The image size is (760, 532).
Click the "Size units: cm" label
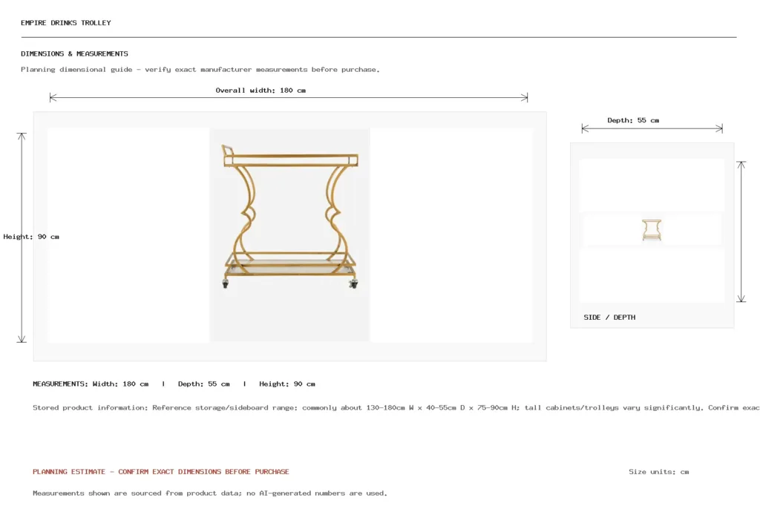click(x=659, y=471)
